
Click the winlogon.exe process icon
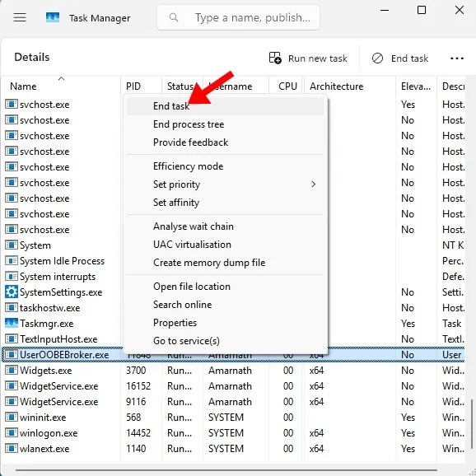[12, 433]
